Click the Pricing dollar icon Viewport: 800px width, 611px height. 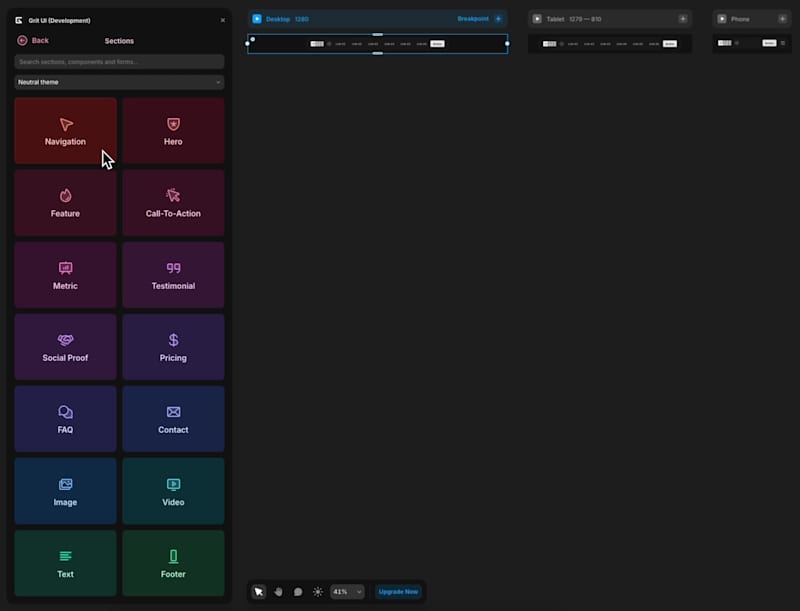click(172, 338)
